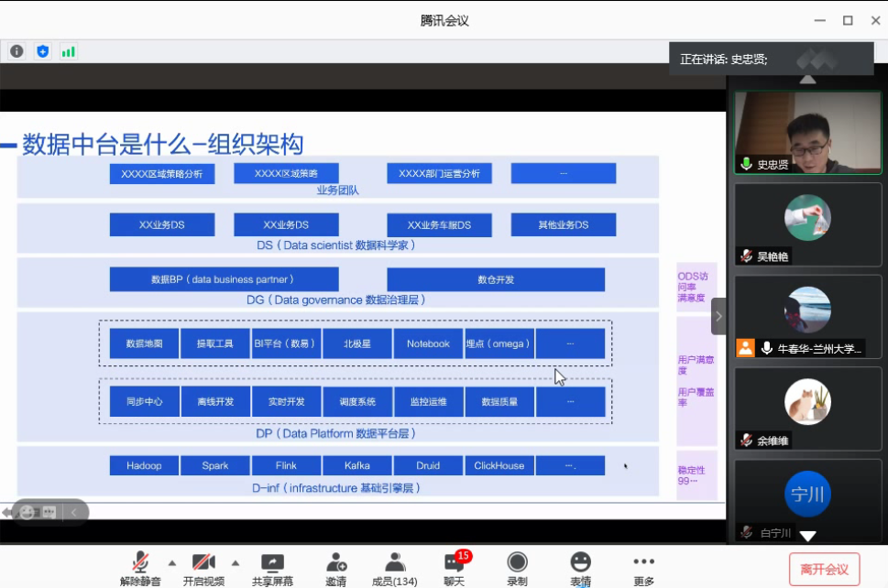The image size is (888, 588).
Task: Expand audio options arrow beside 解除静音
Action: [x=172, y=562]
